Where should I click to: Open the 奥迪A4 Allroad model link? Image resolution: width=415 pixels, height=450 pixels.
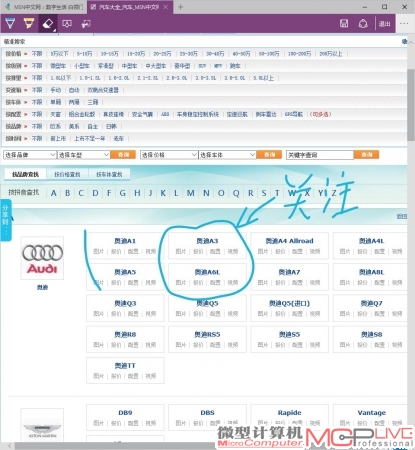[x=289, y=241]
